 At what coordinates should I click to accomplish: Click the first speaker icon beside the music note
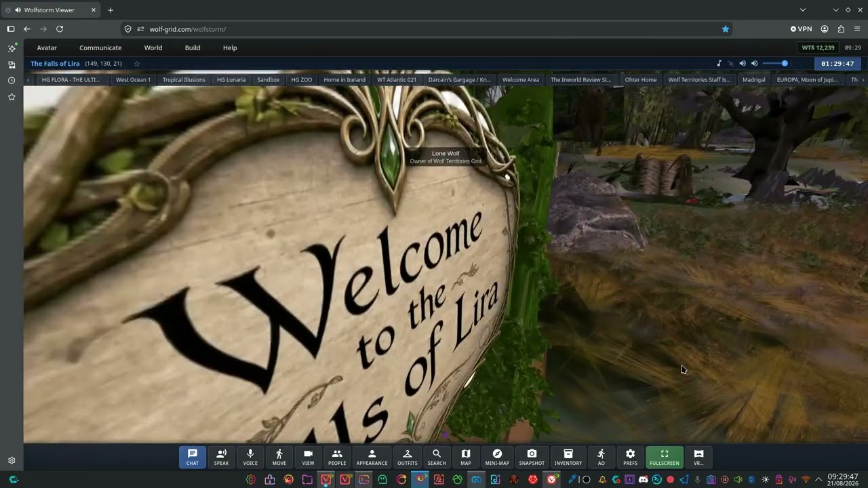(742, 64)
